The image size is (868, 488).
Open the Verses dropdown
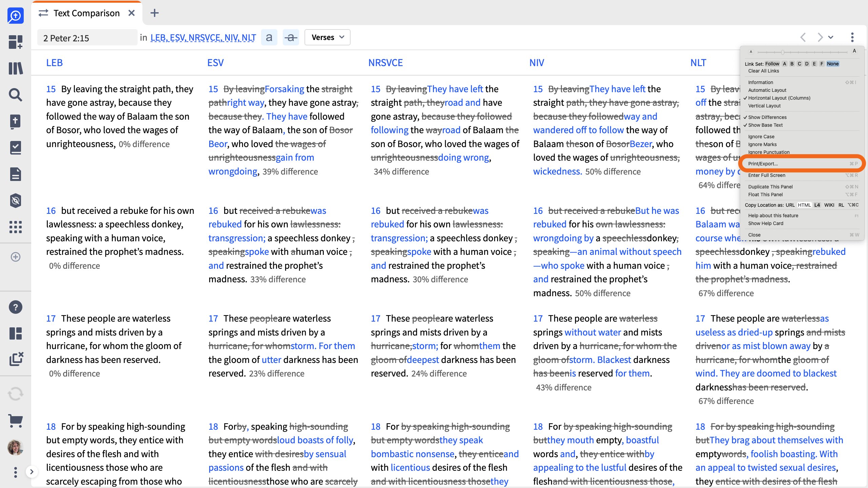pos(328,37)
